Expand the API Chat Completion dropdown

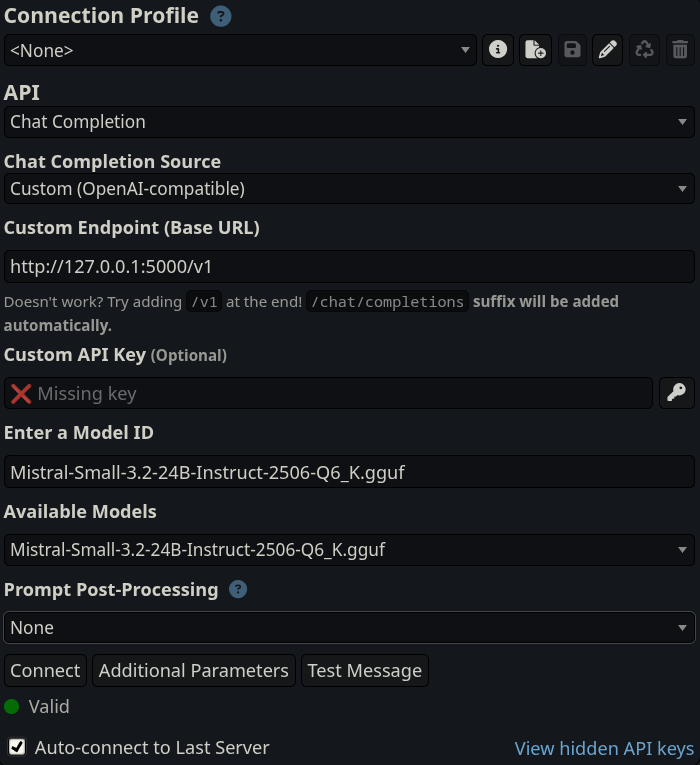point(349,122)
